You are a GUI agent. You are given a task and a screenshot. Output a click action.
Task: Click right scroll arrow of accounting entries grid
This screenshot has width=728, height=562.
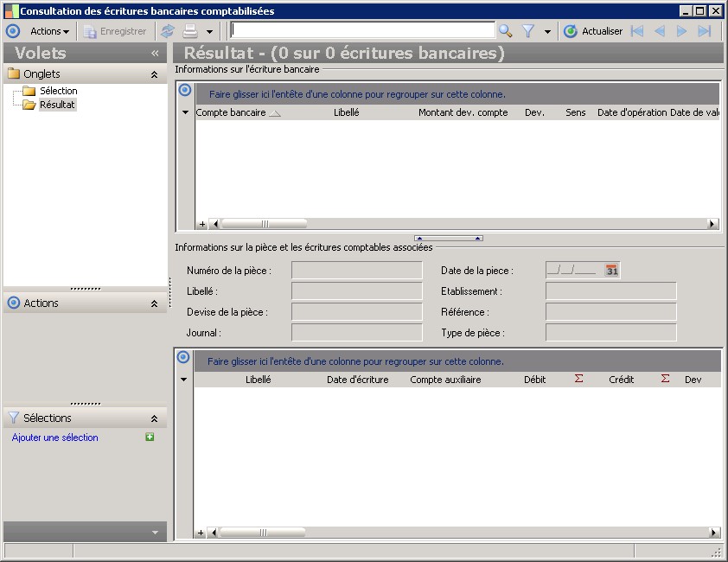coord(714,533)
